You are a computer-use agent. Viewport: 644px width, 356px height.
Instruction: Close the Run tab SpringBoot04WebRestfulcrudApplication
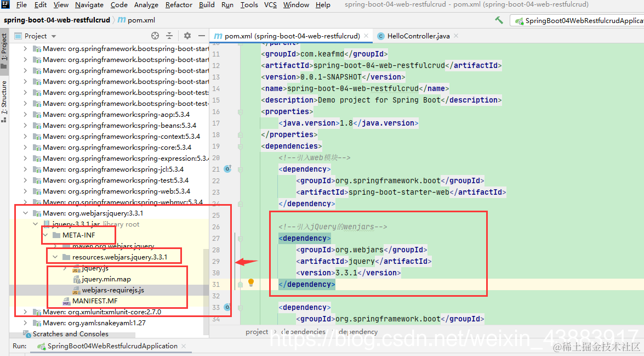(x=184, y=346)
